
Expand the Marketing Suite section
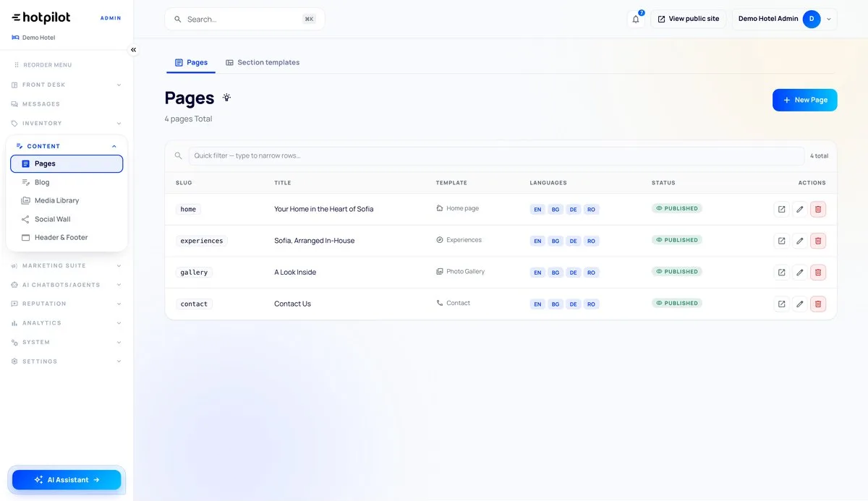[x=67, y=265]
